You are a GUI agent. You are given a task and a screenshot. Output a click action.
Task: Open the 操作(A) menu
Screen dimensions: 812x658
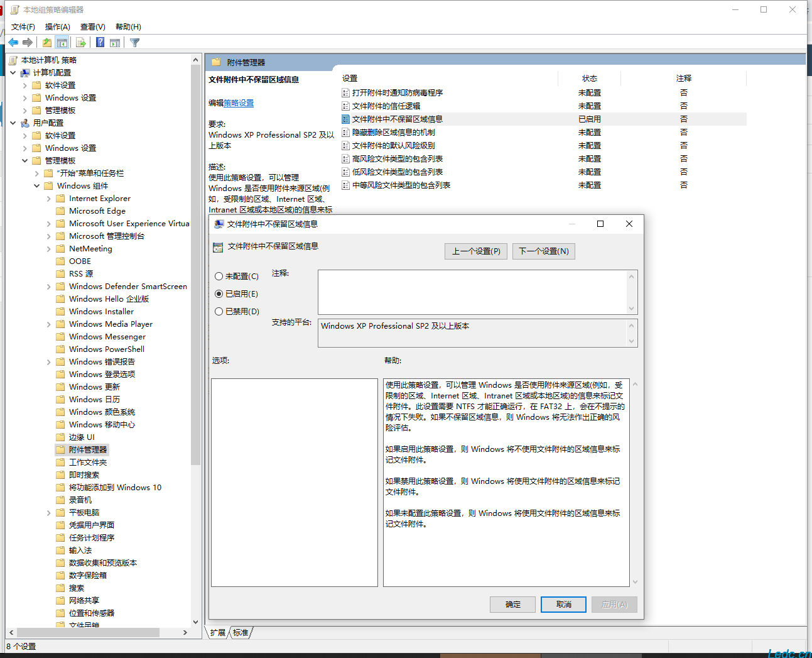pos(58,27)
